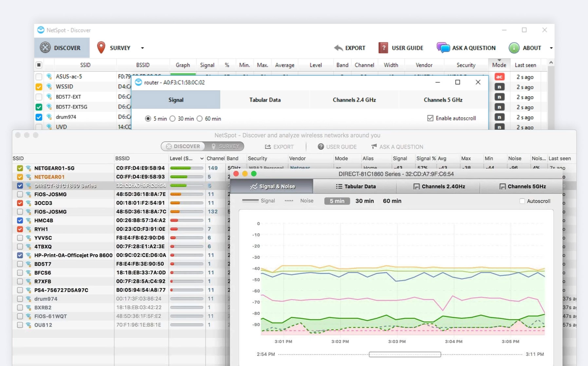Switch to the Mac Channels 5GHz tab
Image resolution: width=588 pixels, height=366 pixels.
522,186
